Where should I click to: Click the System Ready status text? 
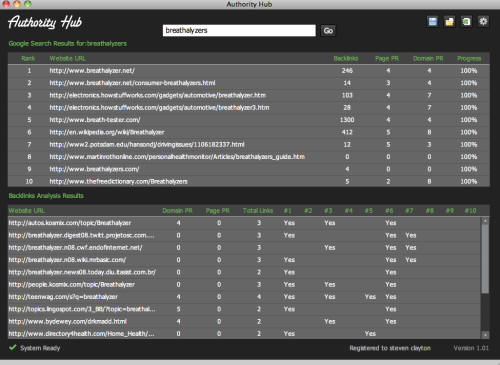40,348
